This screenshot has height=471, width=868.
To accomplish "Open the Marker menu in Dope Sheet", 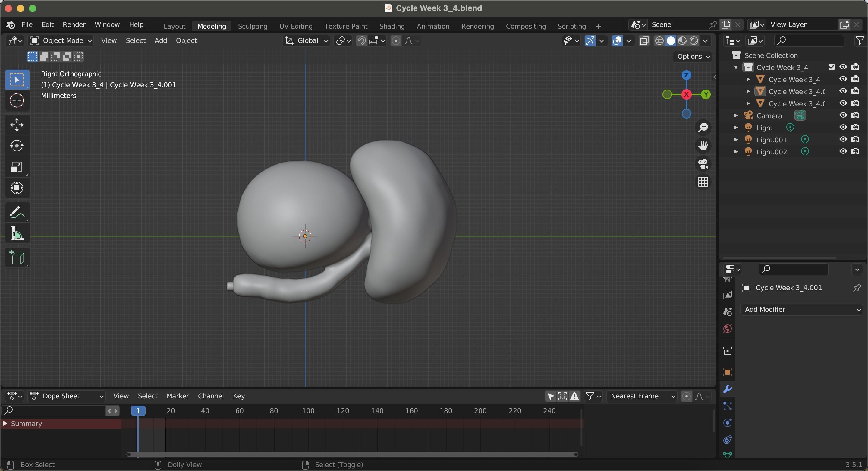I will pos(178,396).
